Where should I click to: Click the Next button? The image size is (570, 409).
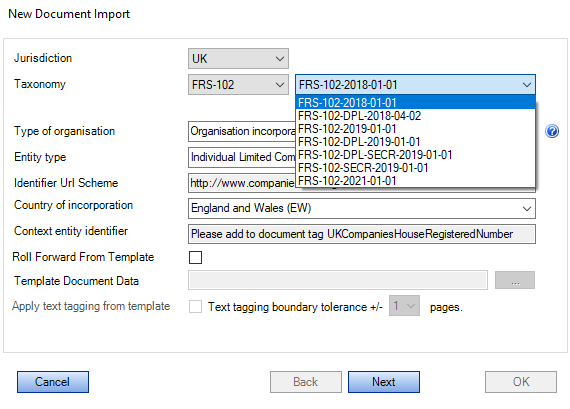(x=384, y=382)
